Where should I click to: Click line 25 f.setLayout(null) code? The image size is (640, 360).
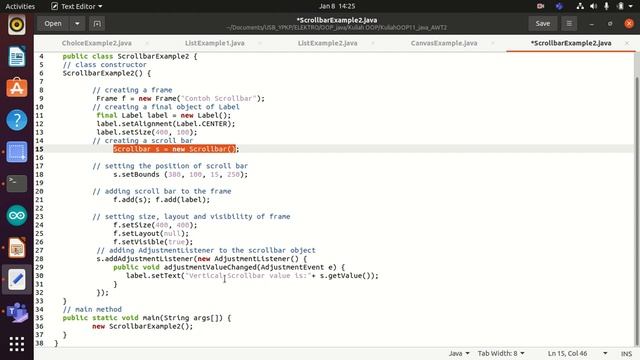pos(151,233)
